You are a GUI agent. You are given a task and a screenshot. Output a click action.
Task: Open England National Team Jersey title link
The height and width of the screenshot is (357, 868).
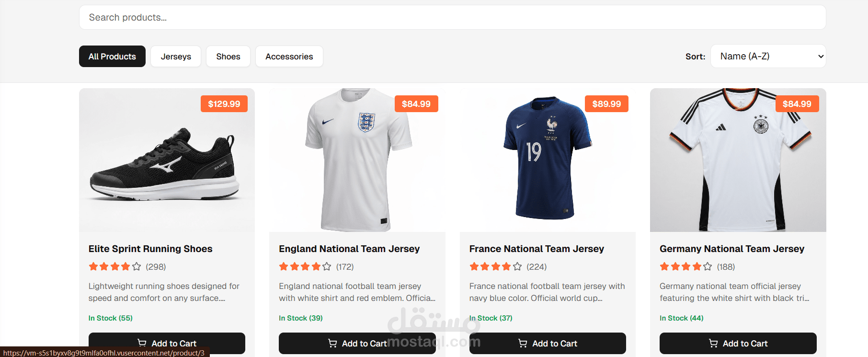[349, 249]
